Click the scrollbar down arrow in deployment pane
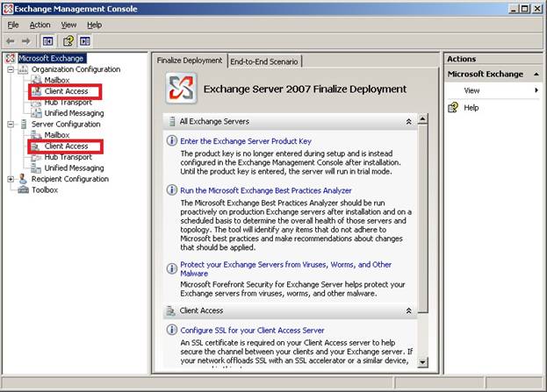The image size is (547, 392). [422, 362]
